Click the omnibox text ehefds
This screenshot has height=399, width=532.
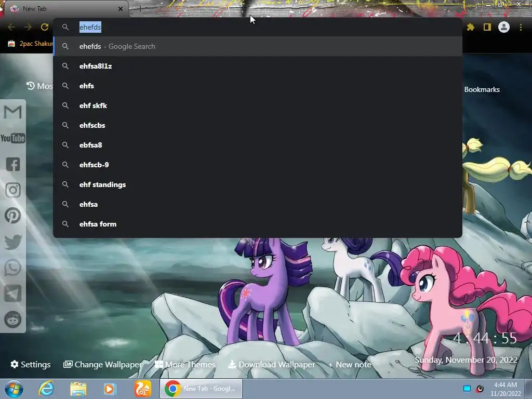(x=90, y=27)
